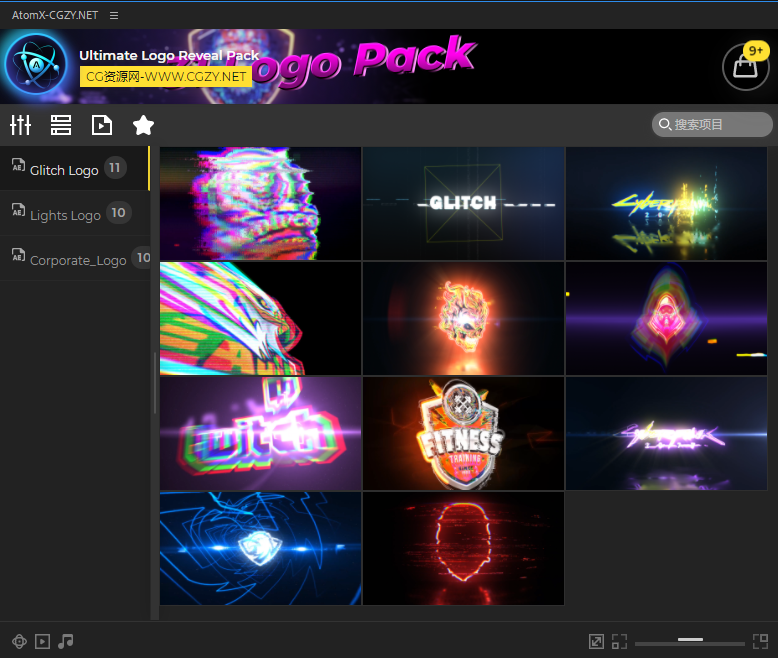Screen dimensions: 778x658
Task: Open the settings sliders icon
Action: coord(20,125)
